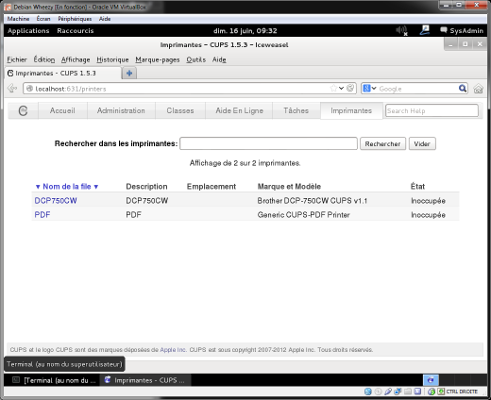Open the Iceweasel Aide menu
This screenshot has width=491, height=400.
219,59
